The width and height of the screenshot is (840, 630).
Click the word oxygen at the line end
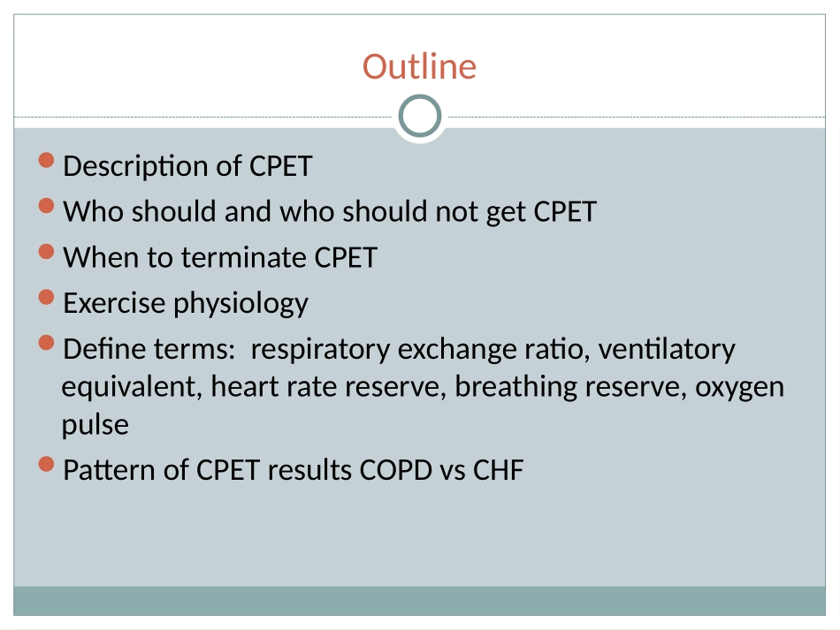[x=740, y=387]
